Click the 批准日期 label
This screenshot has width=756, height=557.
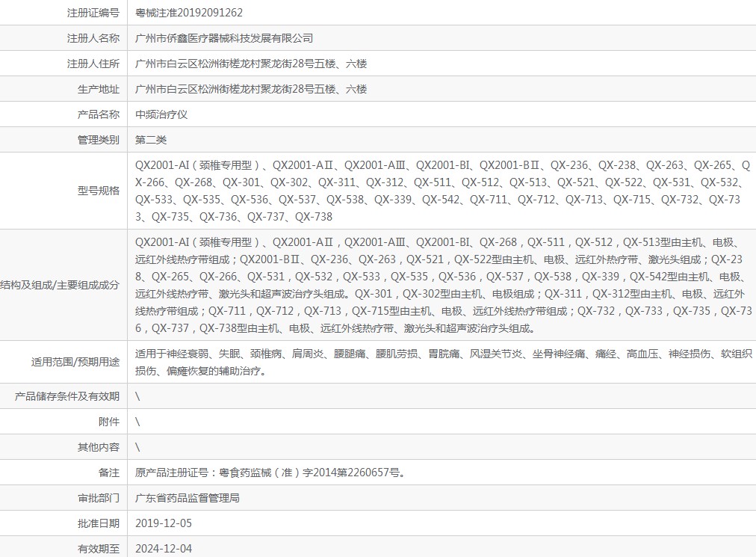(99, 523)
